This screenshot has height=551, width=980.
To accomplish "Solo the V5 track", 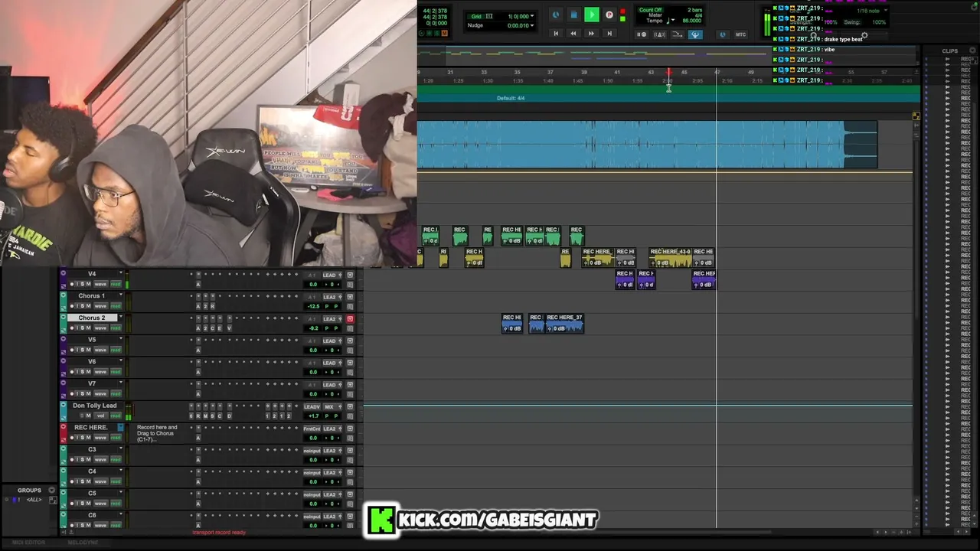I will [81, 350].
